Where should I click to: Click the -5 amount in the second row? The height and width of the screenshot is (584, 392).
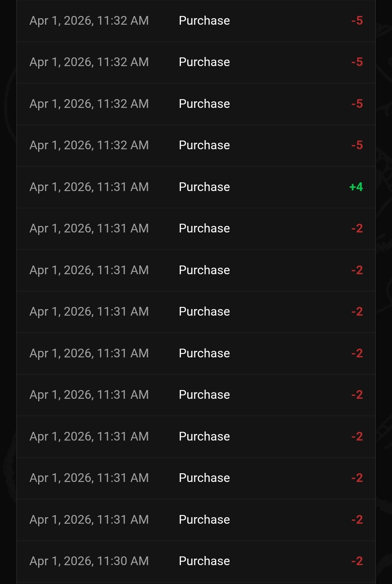[x=357, y=62]
